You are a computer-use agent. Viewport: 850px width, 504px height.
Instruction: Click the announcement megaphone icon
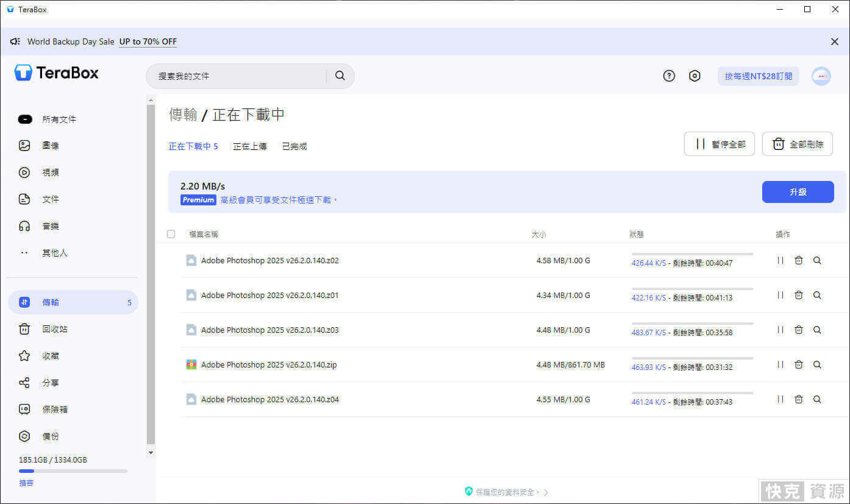tap(15, 41)
